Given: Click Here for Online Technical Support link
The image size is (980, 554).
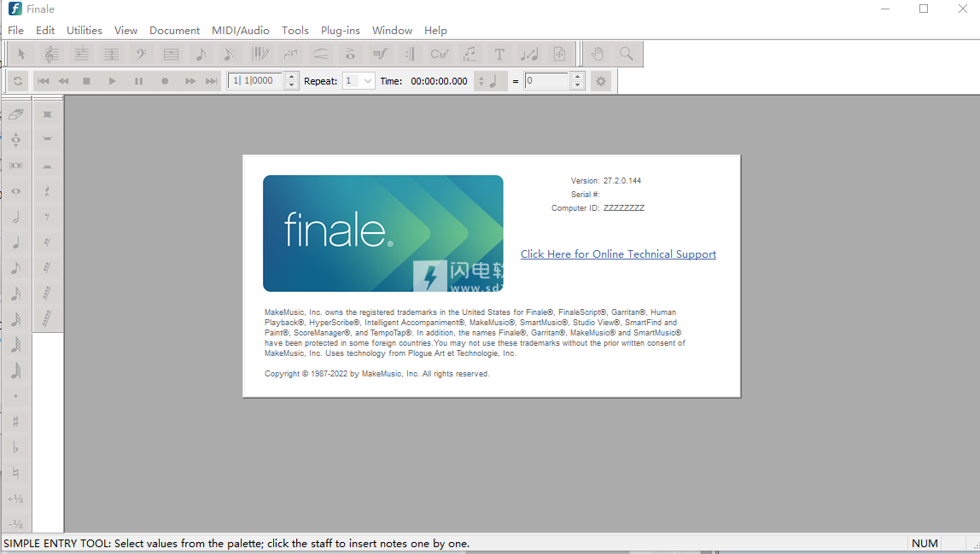Looking at the screenshot, I should tap(618, 254).
